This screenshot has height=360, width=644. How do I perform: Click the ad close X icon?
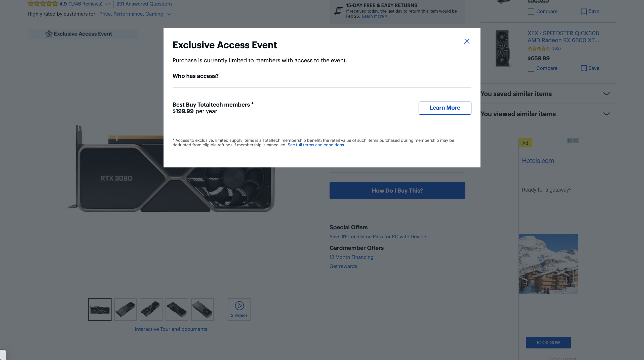[x=576, y=141]
